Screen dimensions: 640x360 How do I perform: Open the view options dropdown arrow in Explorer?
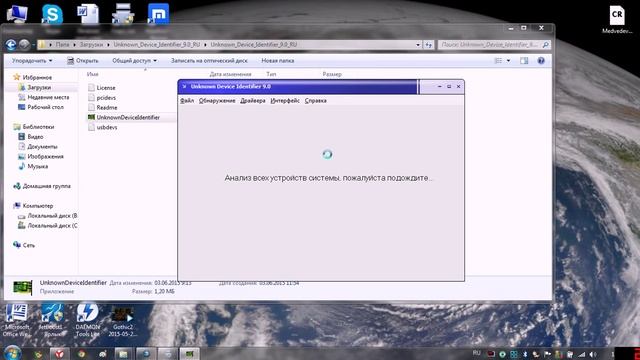(x=508, y=60)
